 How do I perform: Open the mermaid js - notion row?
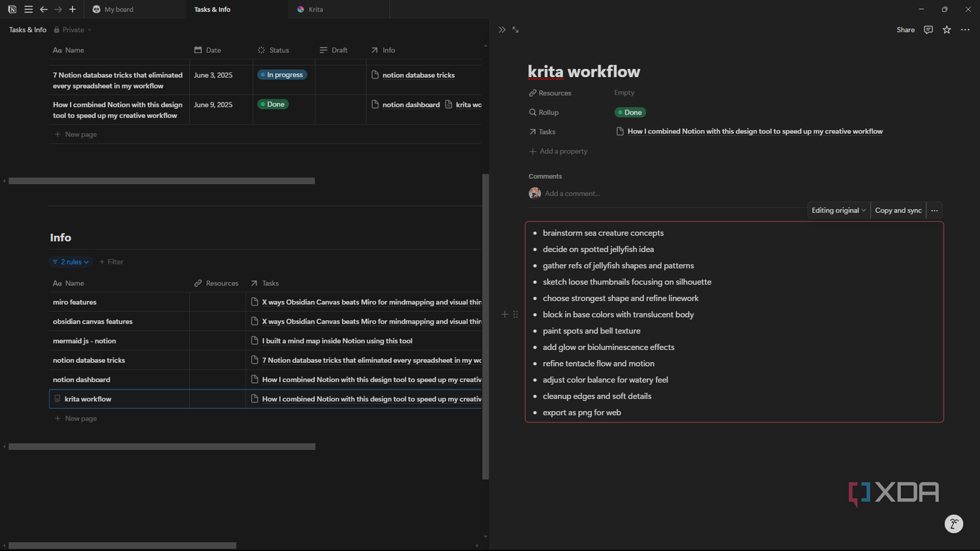[x=84, y=341]
